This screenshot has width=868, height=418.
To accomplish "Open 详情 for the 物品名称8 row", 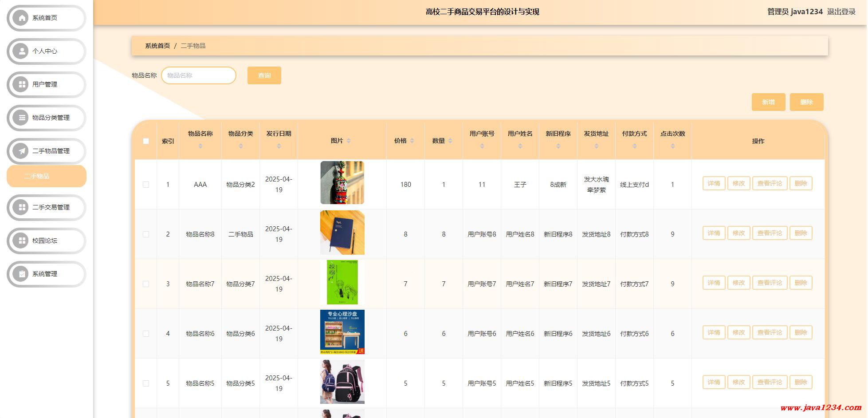I will click(714, 233).
